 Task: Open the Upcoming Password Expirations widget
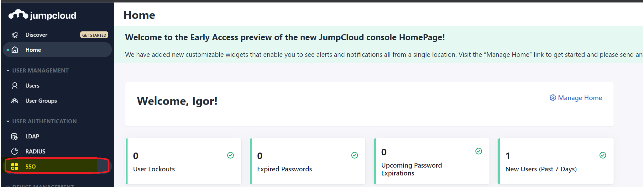pyautogui.click(x=432, y=161)
